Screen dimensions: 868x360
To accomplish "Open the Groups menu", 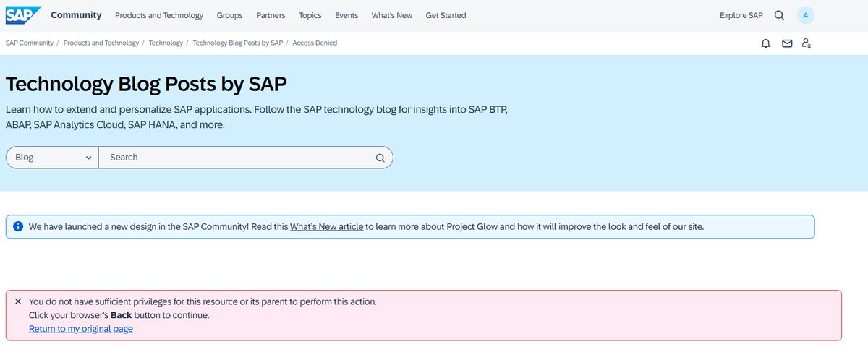I will (x=230, y=15).
